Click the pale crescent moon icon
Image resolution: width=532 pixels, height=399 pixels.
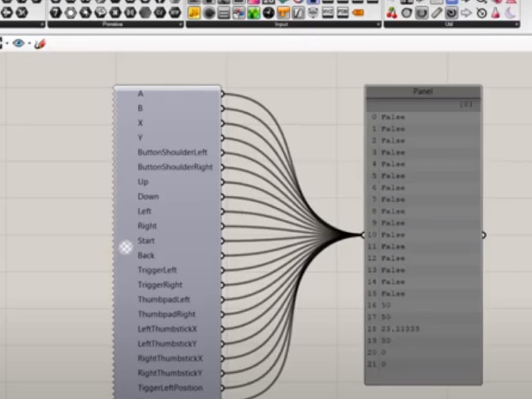coord(511,13)
